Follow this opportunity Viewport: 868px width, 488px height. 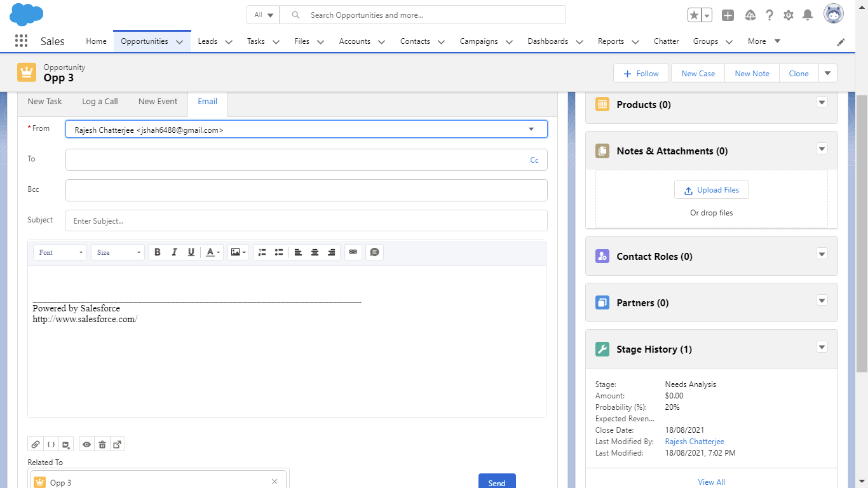[641, 73]
